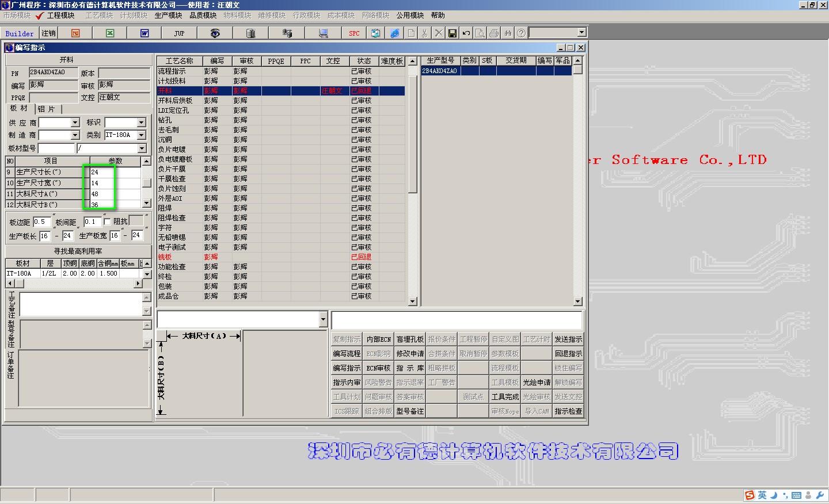Screen dimensions: 829x504
Task: Open the 板材型号 dropdown arrow
Action: click(142, 148)
